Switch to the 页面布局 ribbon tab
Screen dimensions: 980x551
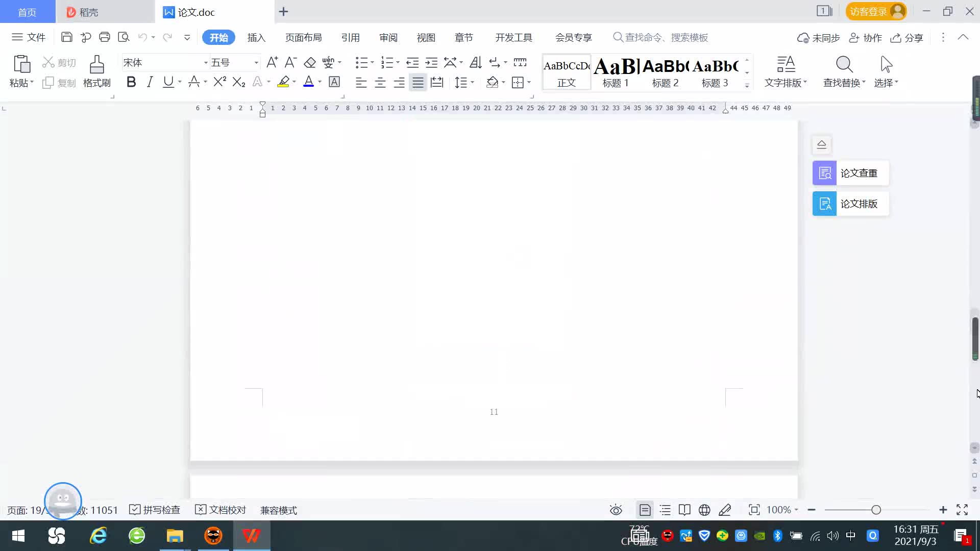303,37
